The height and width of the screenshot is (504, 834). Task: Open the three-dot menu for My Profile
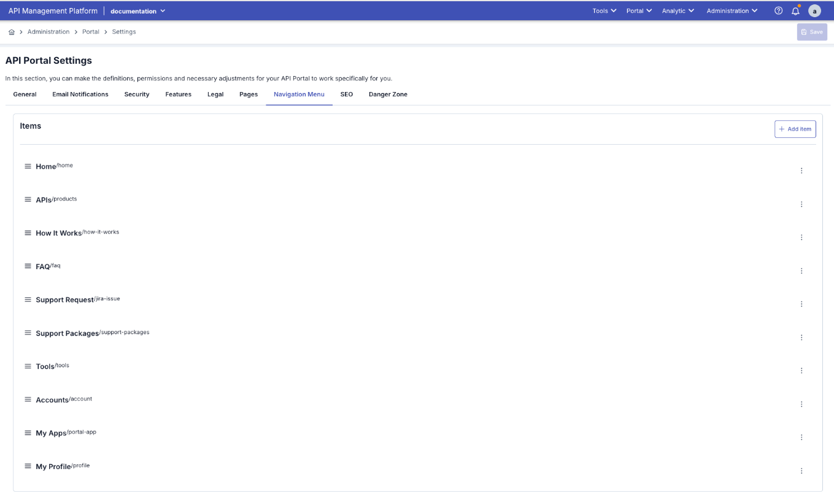pyautogui.click(x=801, y=470)
